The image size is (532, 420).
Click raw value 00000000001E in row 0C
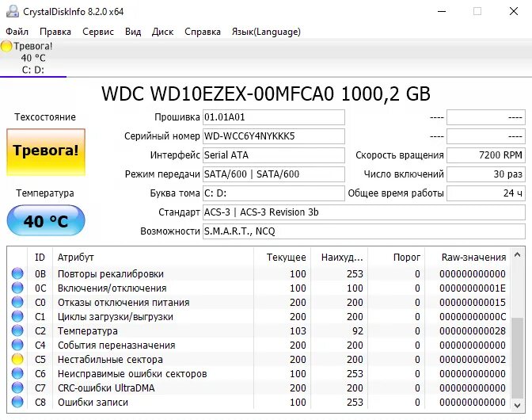(473, 288)
